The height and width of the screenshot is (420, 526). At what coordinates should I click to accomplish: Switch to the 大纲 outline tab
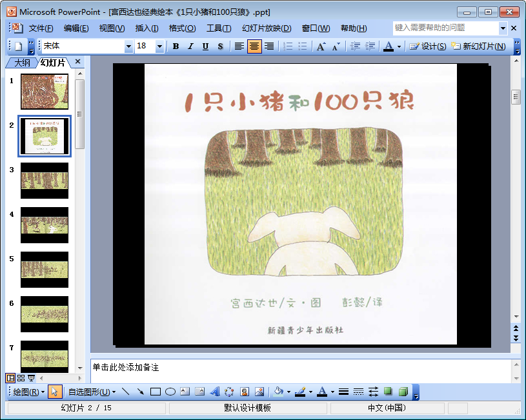[22, 63]
